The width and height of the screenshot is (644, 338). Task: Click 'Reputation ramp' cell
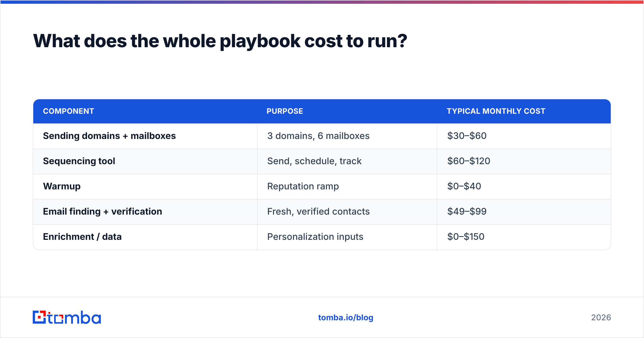coord(347,186)
